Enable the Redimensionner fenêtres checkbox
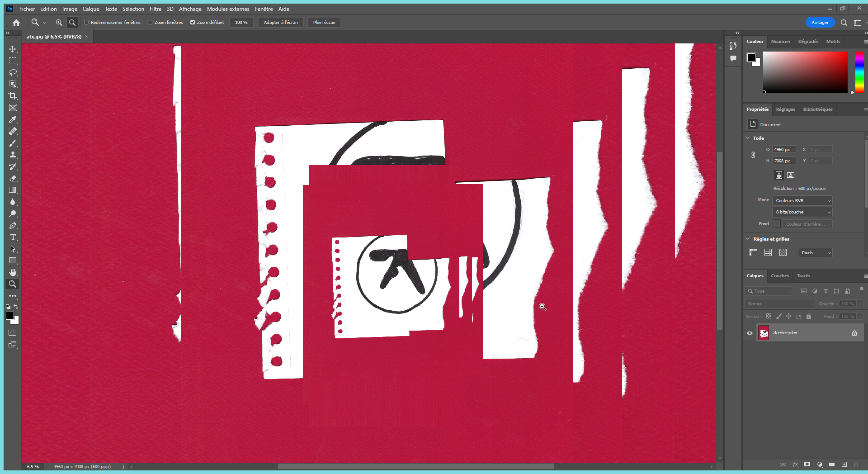 point(86,23)
